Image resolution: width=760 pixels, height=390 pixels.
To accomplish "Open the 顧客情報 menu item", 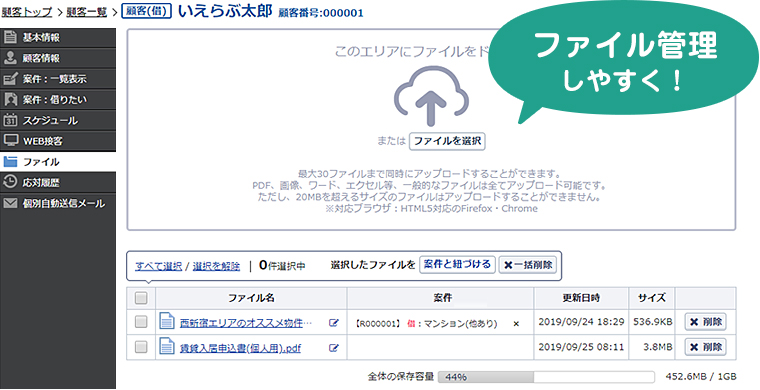I will [58, 58].
